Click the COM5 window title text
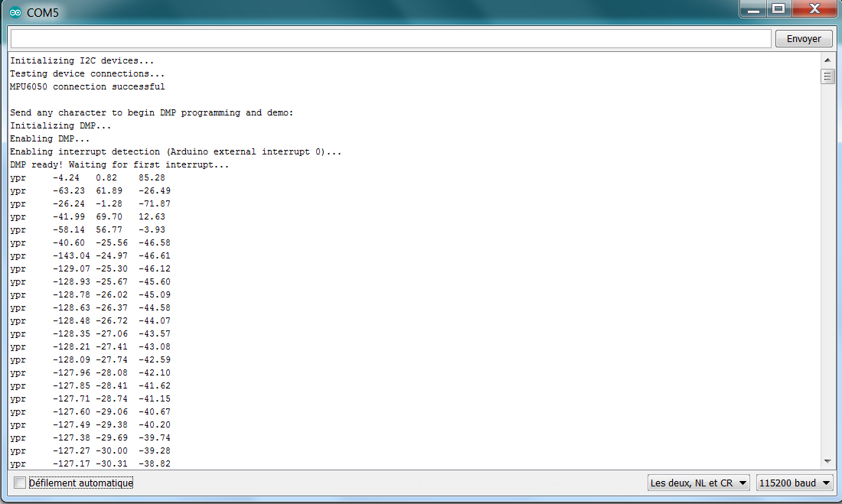 (x=43, y=12)
